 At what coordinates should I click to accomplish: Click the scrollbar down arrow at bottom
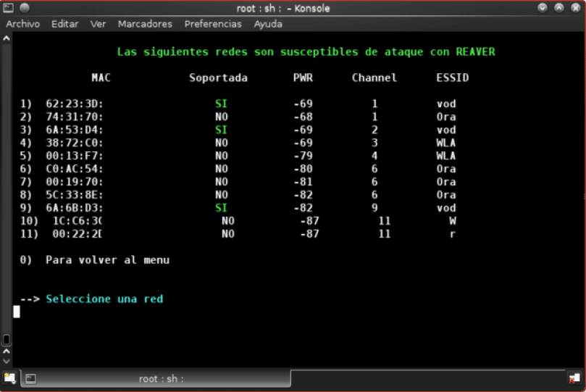point(7,362)
